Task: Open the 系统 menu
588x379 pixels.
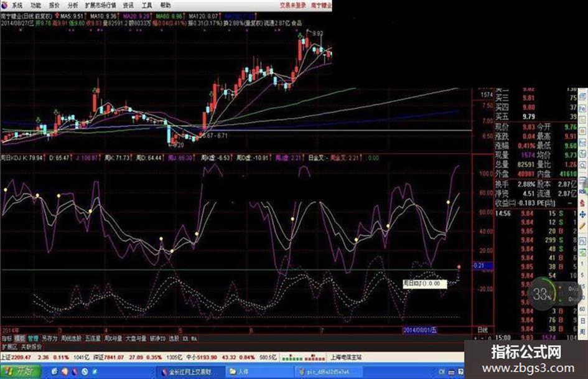Action: tap(17, 5)
